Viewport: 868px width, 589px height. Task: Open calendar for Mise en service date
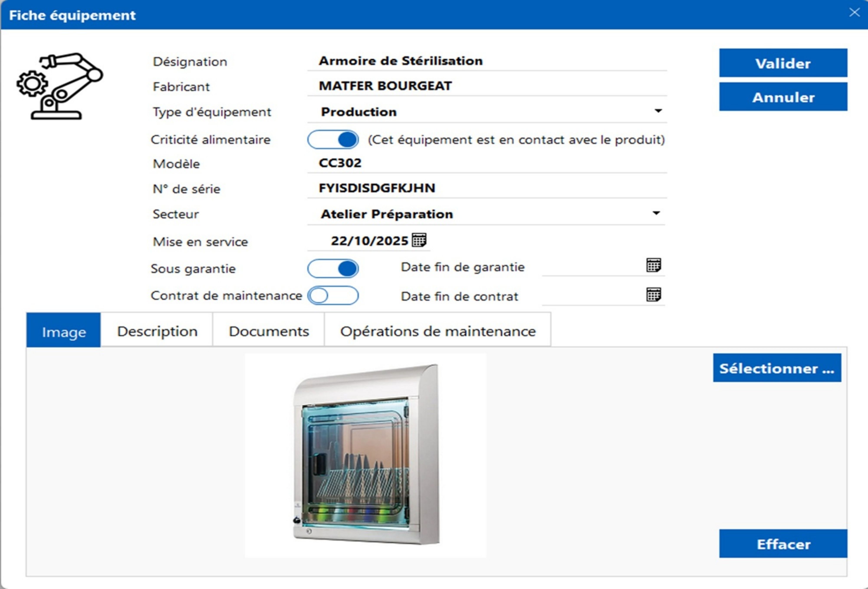point(419,240)
